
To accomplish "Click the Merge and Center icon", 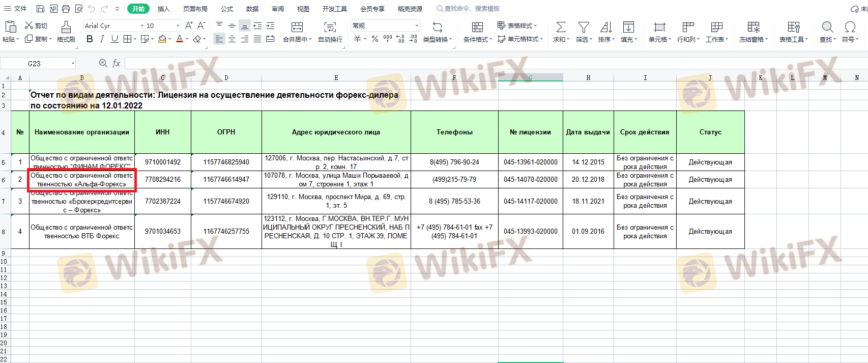I will (x=297, y=27).
